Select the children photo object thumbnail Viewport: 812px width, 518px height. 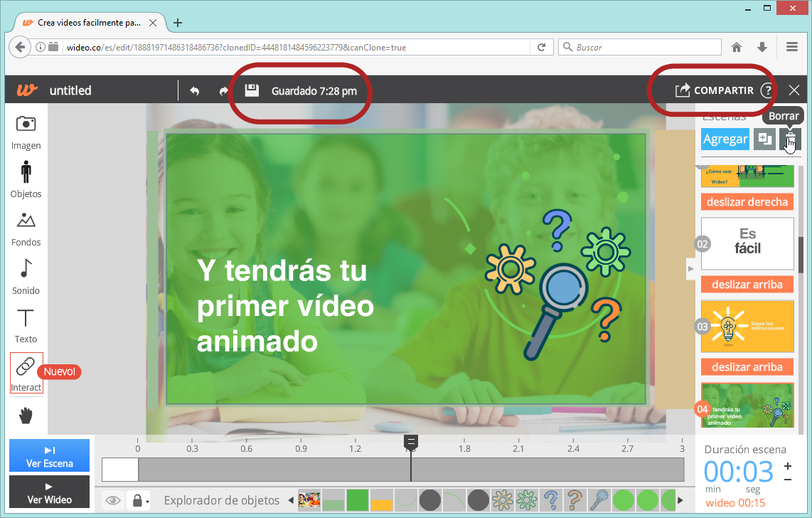[309, 500]
